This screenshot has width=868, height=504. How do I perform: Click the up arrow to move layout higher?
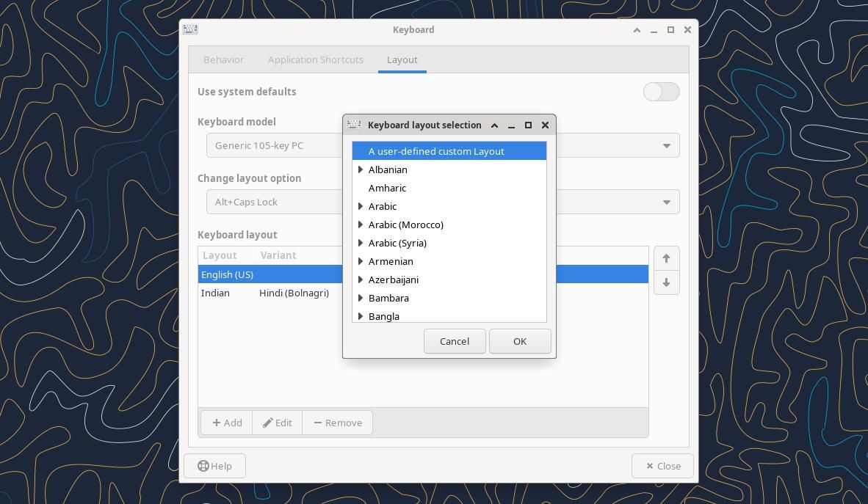pos(666,258)
